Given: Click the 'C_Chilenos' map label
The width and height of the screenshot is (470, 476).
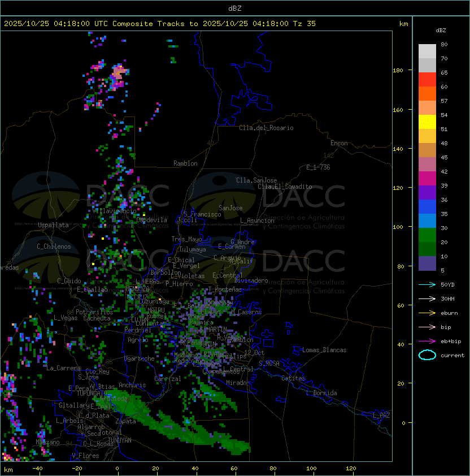Looking at the screenshot, I should (54, 246).
